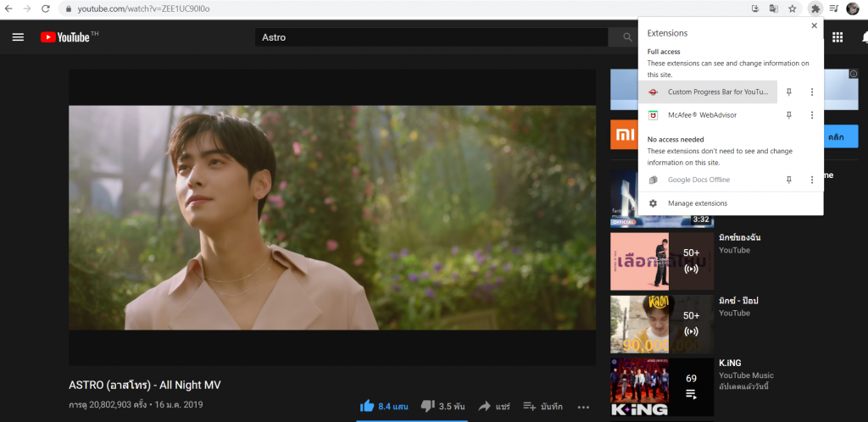This screenshot has height=422, width=868.
Task: Click the Extensions puzzle icon
Action: [x=815, y=8]
